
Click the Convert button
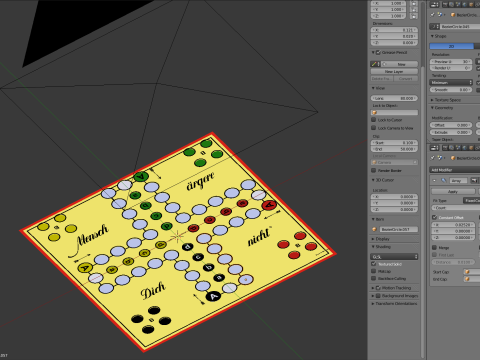click(406, 79)
